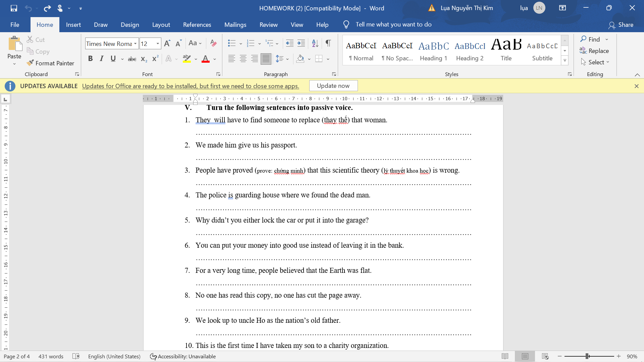Expand the Styles gallery More arrow

point(565,61)
